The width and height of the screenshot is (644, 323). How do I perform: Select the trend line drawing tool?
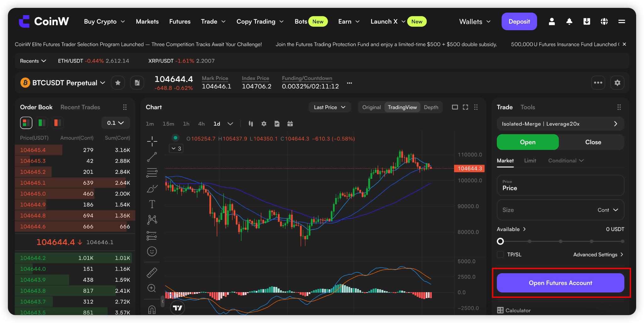152,157
